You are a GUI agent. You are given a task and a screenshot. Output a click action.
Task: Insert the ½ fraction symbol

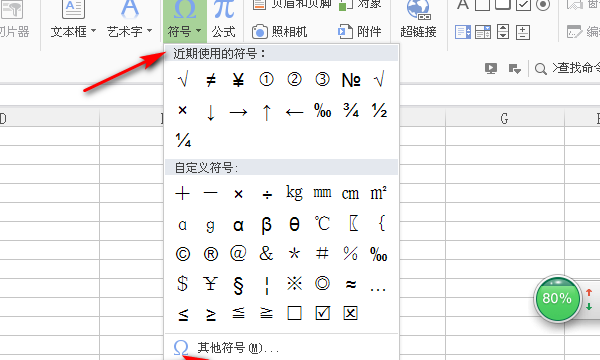(379, 111)
